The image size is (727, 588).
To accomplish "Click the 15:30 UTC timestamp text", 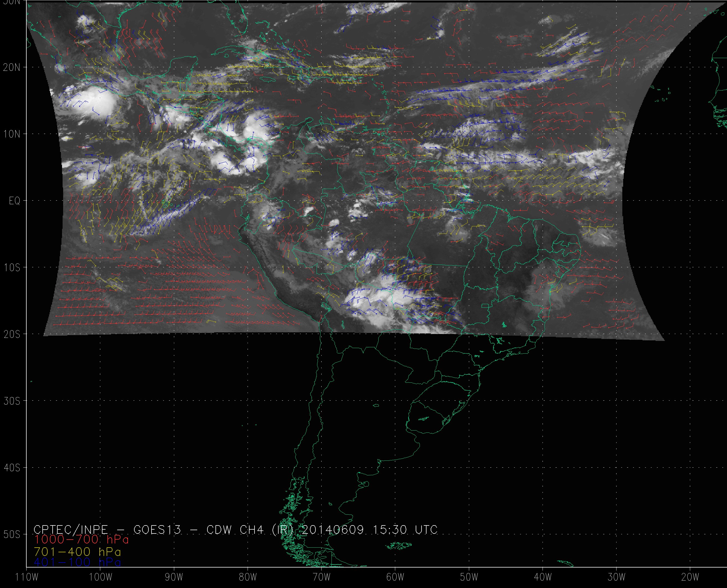I will [x=405, y=529].
